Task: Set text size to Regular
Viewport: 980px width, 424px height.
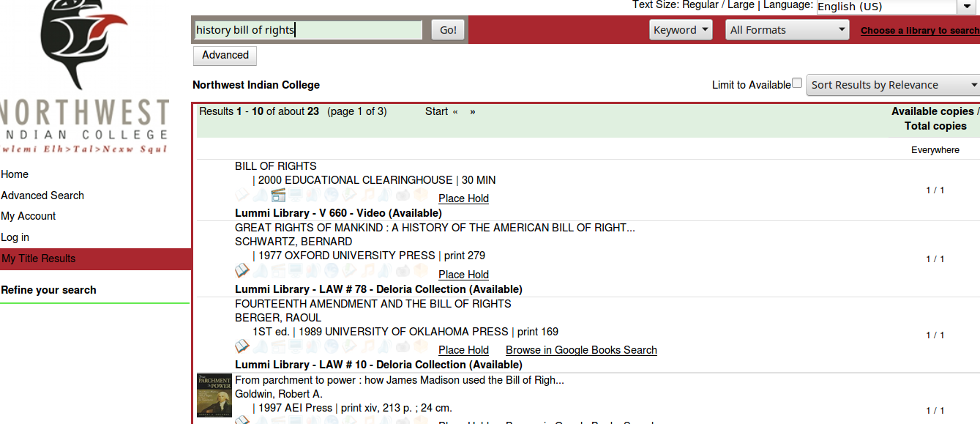Action: pos(701,4)
